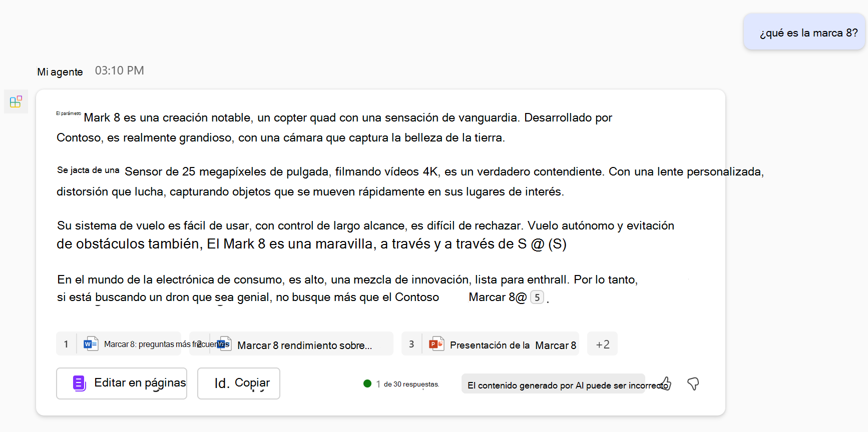Click the purple pages icon in Editar en páginas
This screenshot has height=432, width=868.
[80, 383]
